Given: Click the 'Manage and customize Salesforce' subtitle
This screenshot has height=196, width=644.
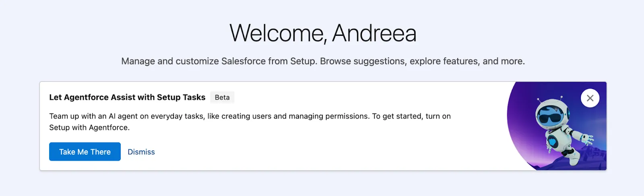Looking at the screenshot, I should pos(323,61).
